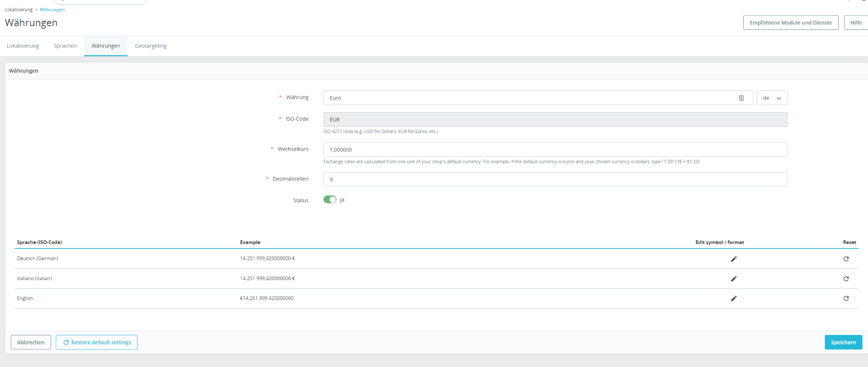Open the 'de' language dropdown
The width and height of the screenshot is (868, 367).
pos(772,98)
